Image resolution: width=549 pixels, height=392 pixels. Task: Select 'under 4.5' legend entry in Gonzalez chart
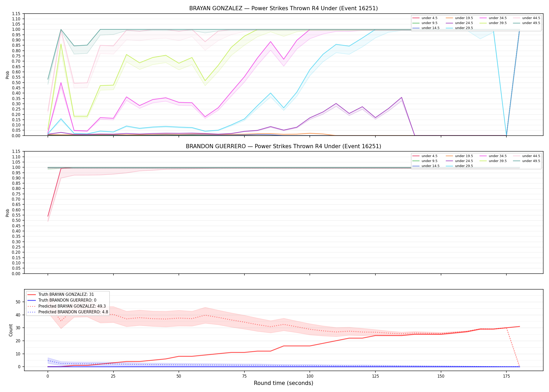pos(425,18)
